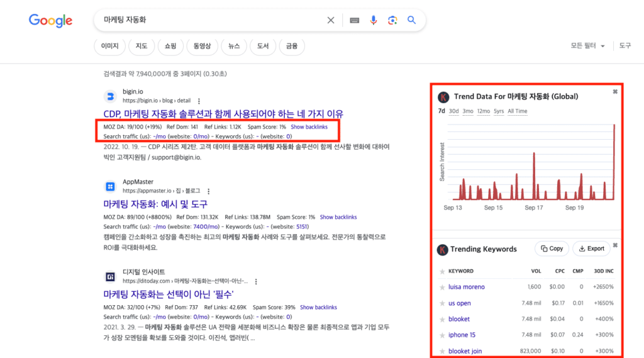Open Google Lens image search icon
The width and height of the screenshot is (644, 358).
pyautogui.click(x=392, y=20)
